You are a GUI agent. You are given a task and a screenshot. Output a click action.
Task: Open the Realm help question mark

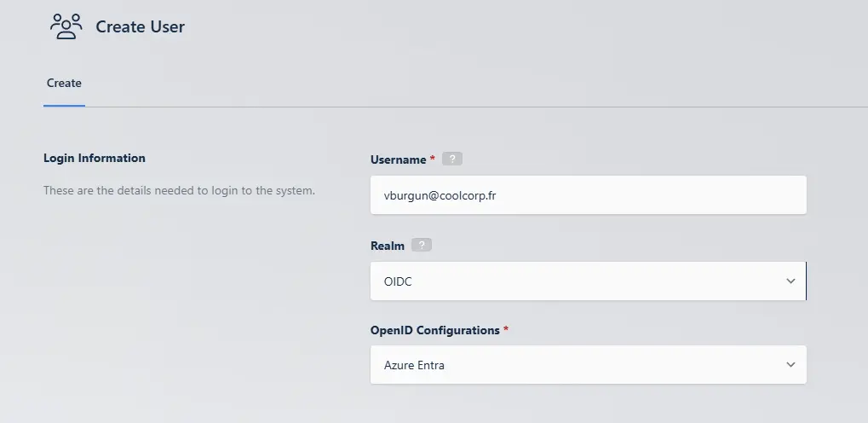pos(421,246)
